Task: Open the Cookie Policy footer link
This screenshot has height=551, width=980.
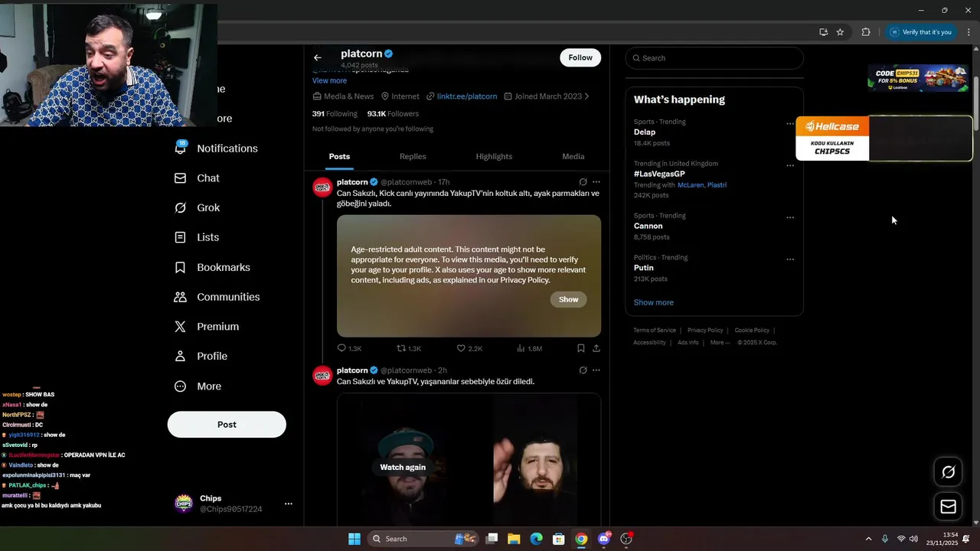Action: pos(752,331)
